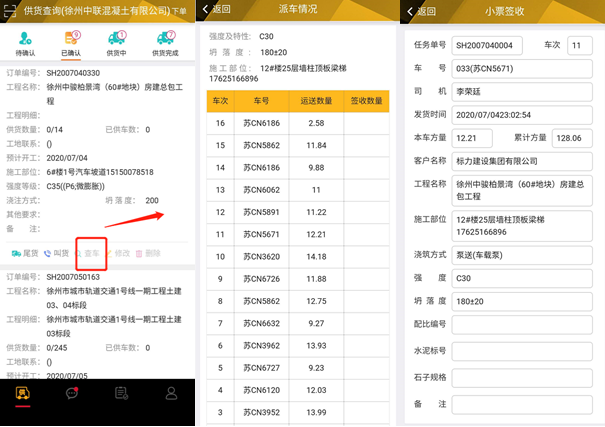
Task: Select trip 16 row's plate 苏CN6186
Action: (261, 123)
